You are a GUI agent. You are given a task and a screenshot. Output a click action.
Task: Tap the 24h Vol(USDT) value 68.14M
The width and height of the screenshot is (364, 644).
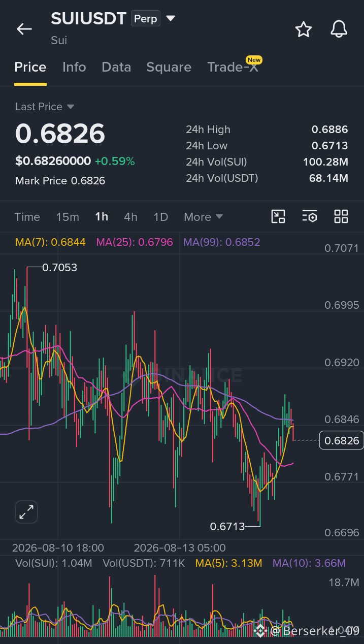pyautogui.click(x=328, y=178)
